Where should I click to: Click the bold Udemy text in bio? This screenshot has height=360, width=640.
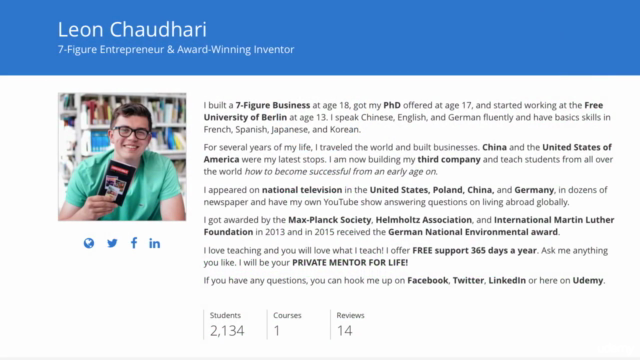588,280
